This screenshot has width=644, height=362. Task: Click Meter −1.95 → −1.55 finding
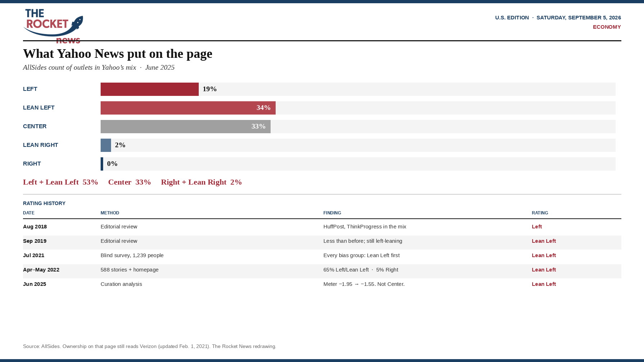(x=364, y=284)
